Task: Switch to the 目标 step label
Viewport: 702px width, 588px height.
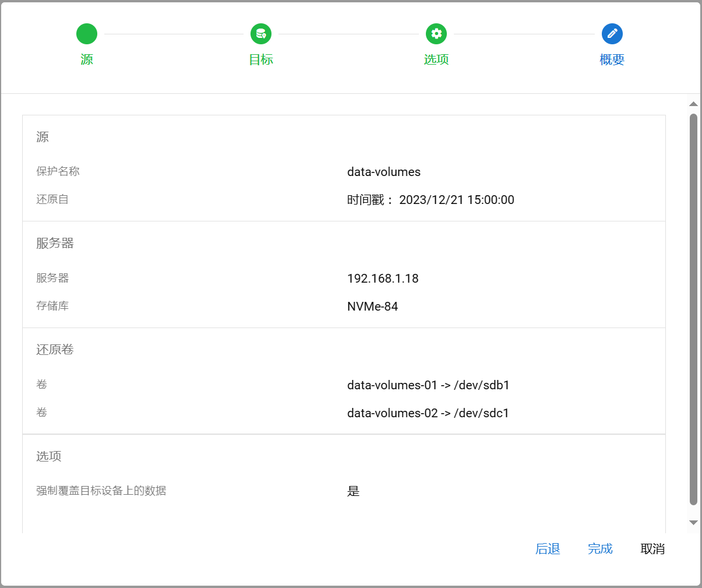Action: click(x=261, y=59)
